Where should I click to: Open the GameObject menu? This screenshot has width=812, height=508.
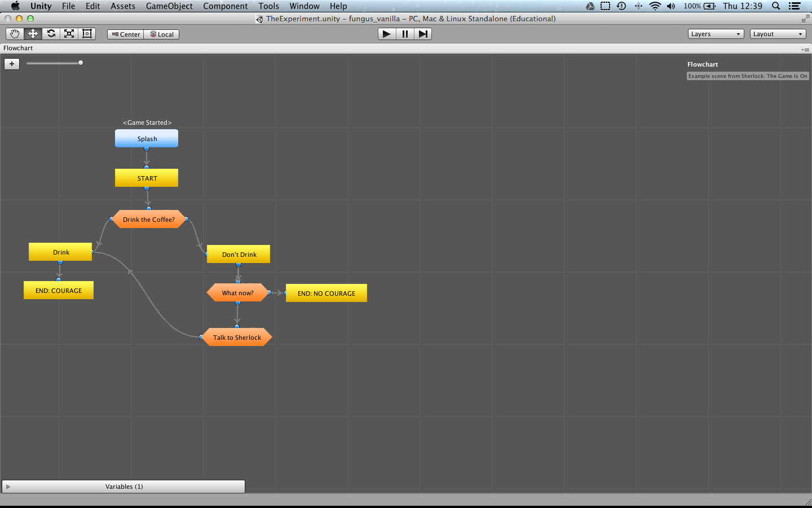tap(169, 6)
